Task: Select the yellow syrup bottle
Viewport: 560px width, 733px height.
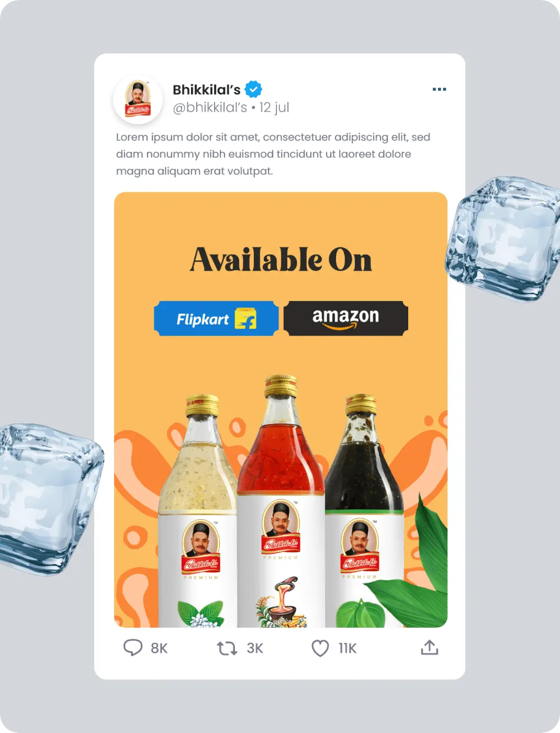Action: pos(198,511)
